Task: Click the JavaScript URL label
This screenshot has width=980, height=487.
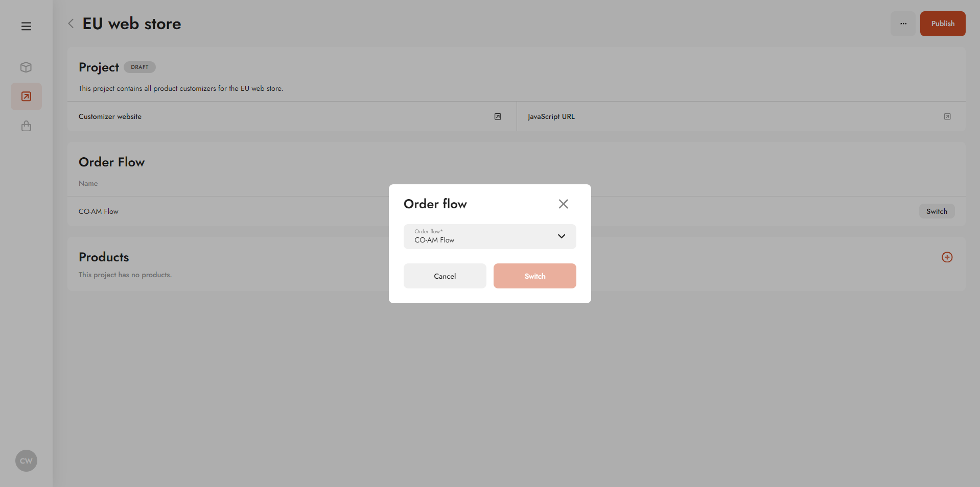Action: [x=551, y=116]
